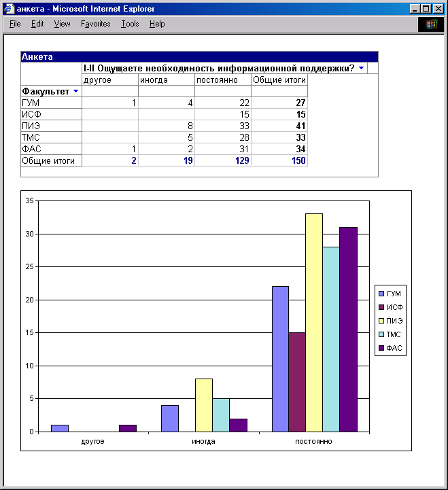448x490 pixels.
Task: Open the Help menu
Action: 157,24
